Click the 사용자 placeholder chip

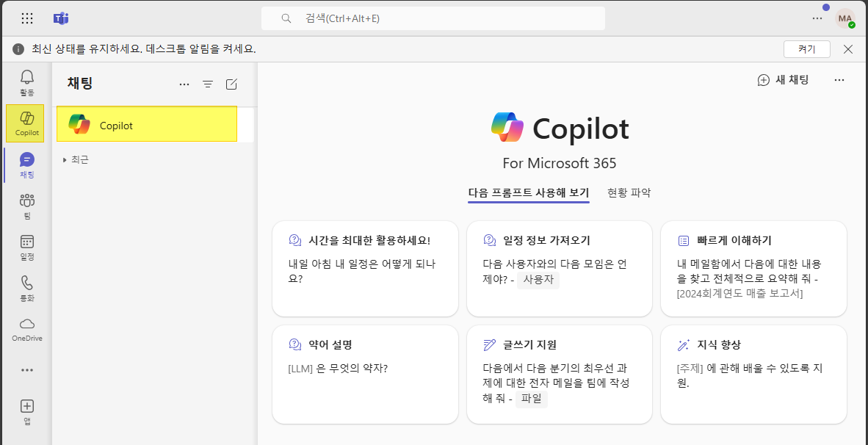pos(538,280)
